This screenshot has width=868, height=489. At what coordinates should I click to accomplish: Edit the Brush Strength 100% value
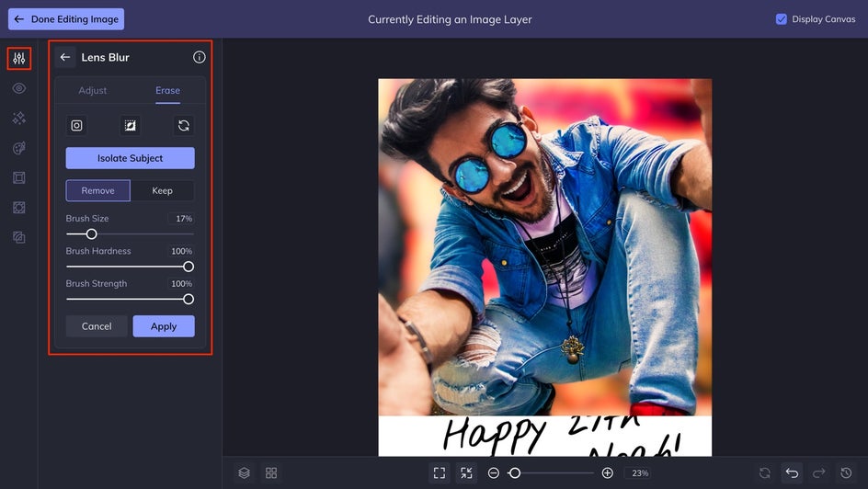tap(181, 284)
